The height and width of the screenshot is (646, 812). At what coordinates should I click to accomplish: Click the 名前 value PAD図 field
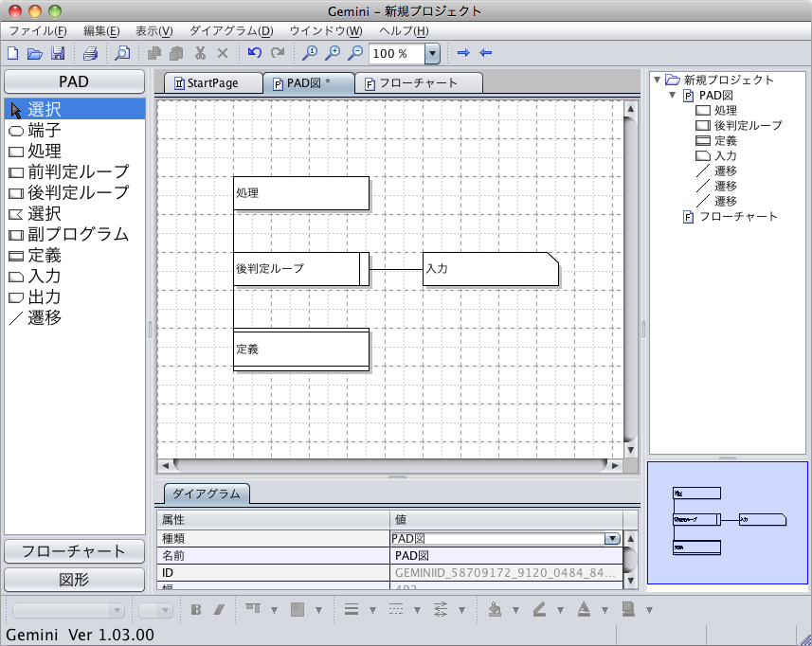pyautogui.click(x=507, y=555)
